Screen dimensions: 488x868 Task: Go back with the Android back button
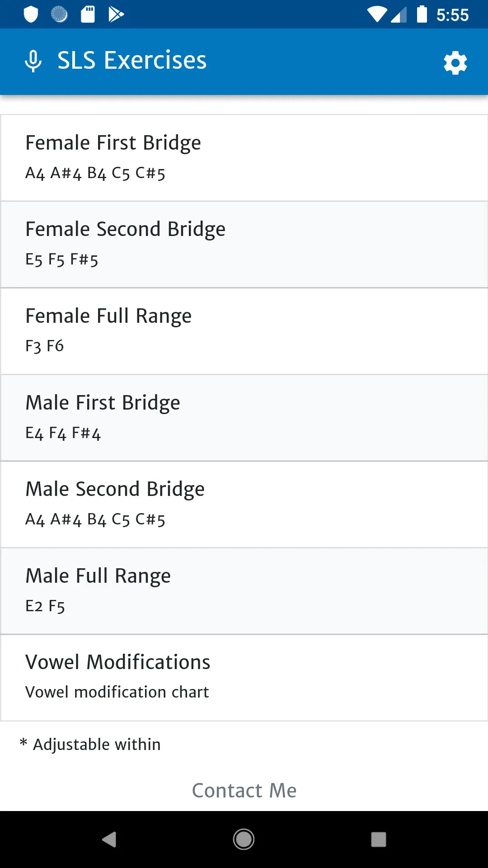[x=109, y=840]
